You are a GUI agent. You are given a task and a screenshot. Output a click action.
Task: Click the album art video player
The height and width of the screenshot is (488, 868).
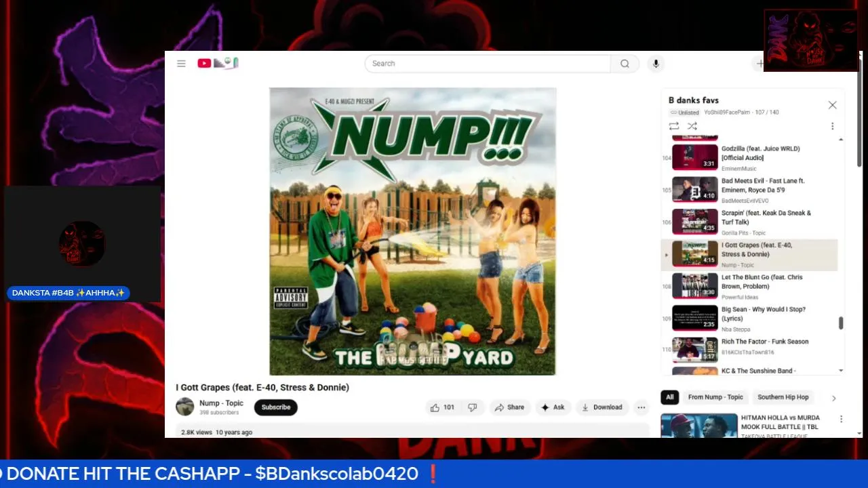pyautogui.click(x=413, y=231)
